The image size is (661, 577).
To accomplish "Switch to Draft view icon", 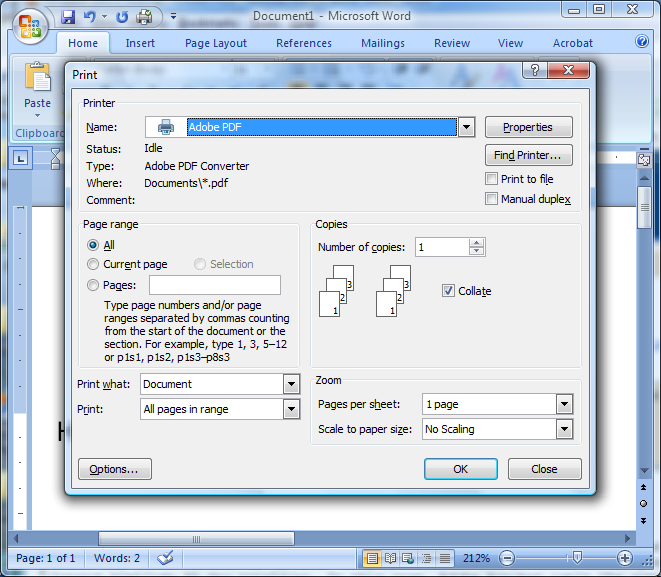I will pyautogui.click(x=445, y=558).
